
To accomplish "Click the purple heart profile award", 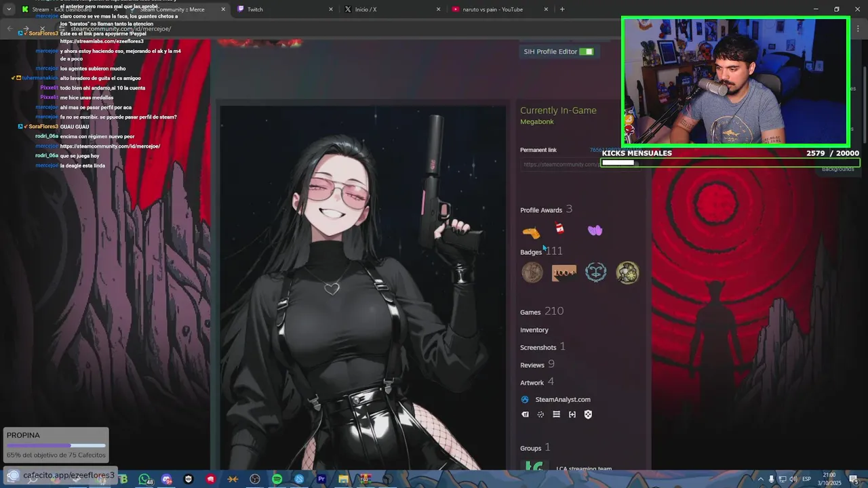I will (595, 230).
